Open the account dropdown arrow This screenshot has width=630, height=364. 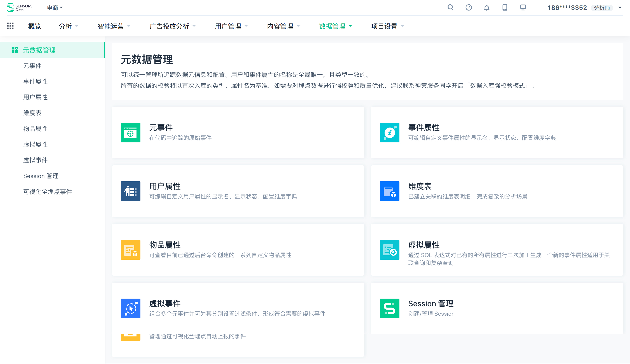(x=620, y=8)
